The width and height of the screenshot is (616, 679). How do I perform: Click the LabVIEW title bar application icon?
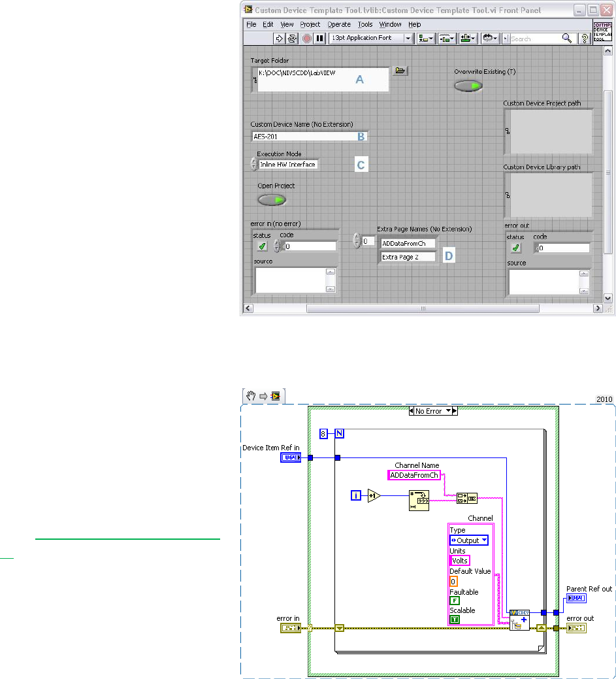tap(248, 10)
